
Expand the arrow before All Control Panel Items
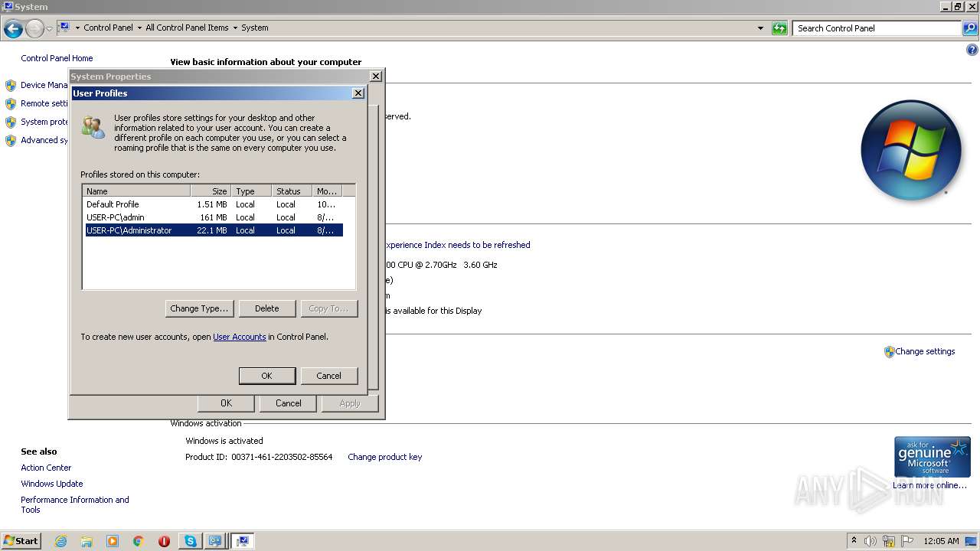click(x=139, y=28)
